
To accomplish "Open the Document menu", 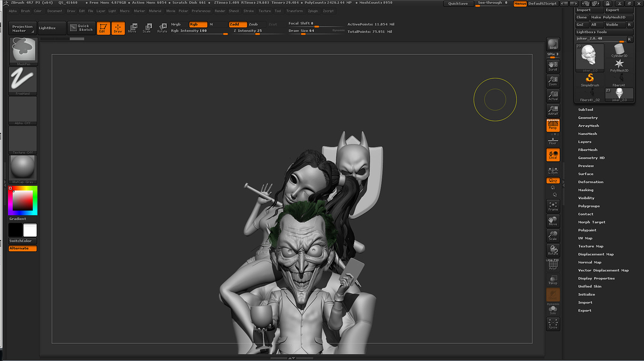I will coord(55,11).
